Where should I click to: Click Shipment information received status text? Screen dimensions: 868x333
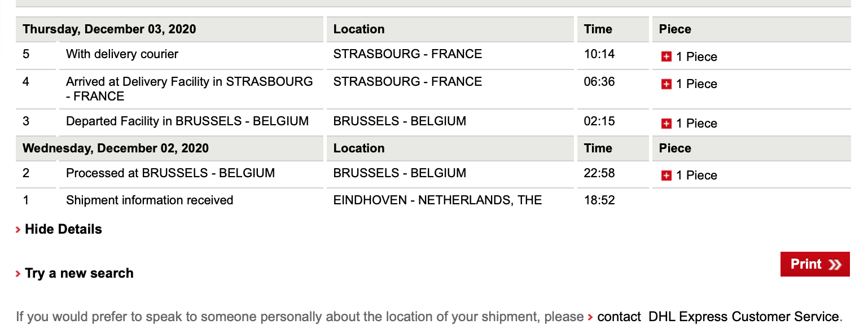coord(150,200)
